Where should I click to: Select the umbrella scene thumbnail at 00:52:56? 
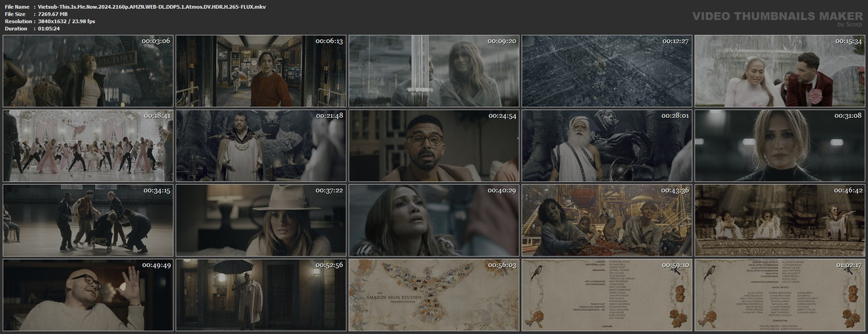(x=261, y=295)
